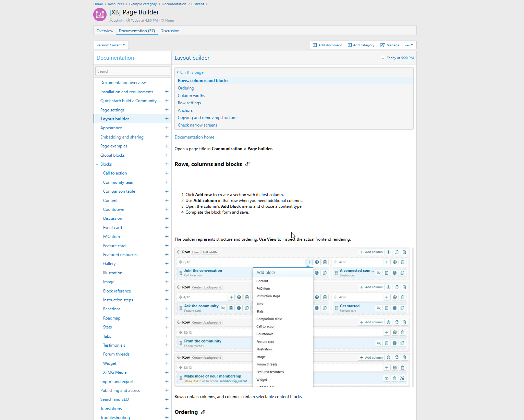Viewport: 524px width, 420px height.
Task: Jump to Check narrow screens section
Action: point(197,125)
